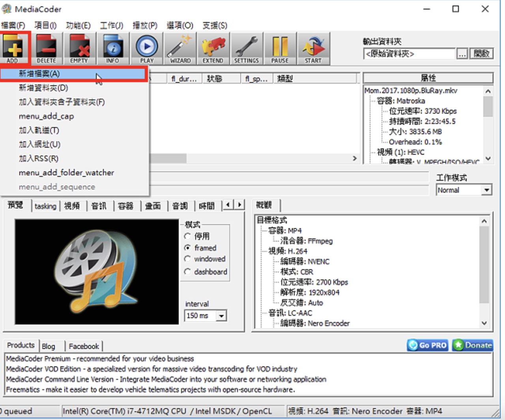
Task: Open the 工作(J) menu
Action: coord(112,26)
